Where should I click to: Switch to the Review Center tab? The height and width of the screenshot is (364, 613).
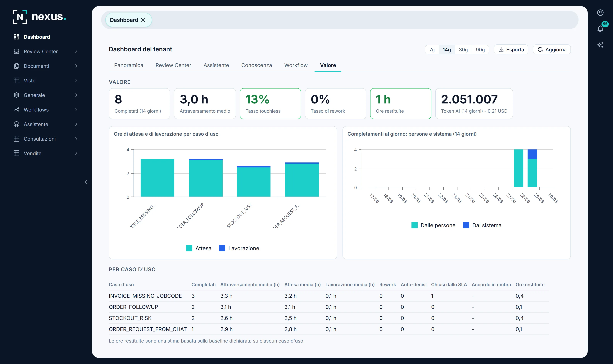click(173, 65)
